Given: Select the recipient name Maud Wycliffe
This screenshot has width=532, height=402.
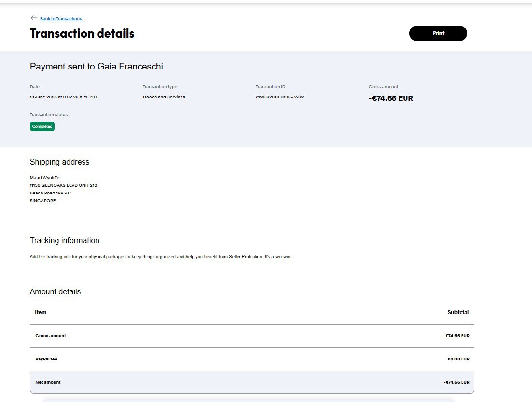Looking at the screenshot, I should (x=45, y=178).
